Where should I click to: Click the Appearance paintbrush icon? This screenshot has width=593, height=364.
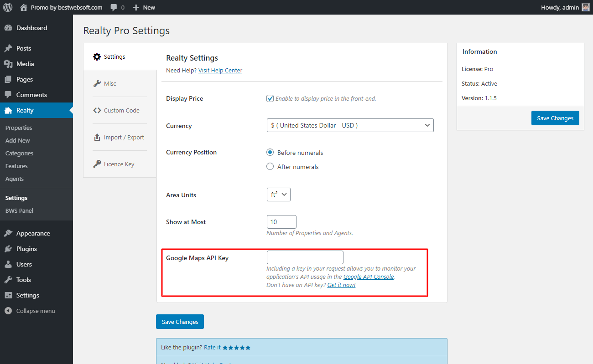click(8, 233)
